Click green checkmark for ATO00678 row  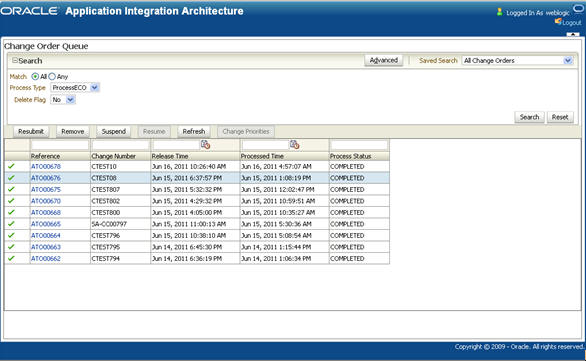tap(11, 166)
